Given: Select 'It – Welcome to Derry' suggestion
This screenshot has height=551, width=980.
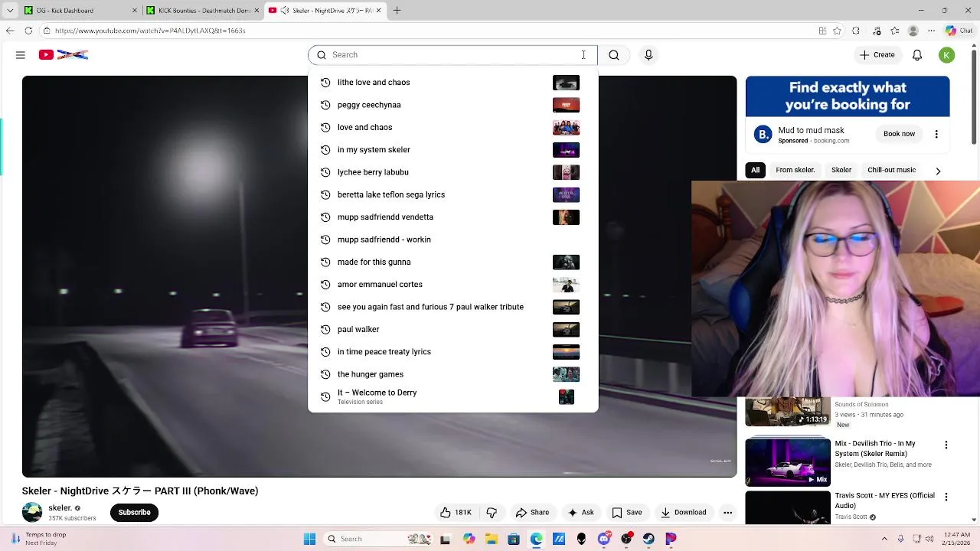Looking at the screenshot, I should tap(452, 397).
